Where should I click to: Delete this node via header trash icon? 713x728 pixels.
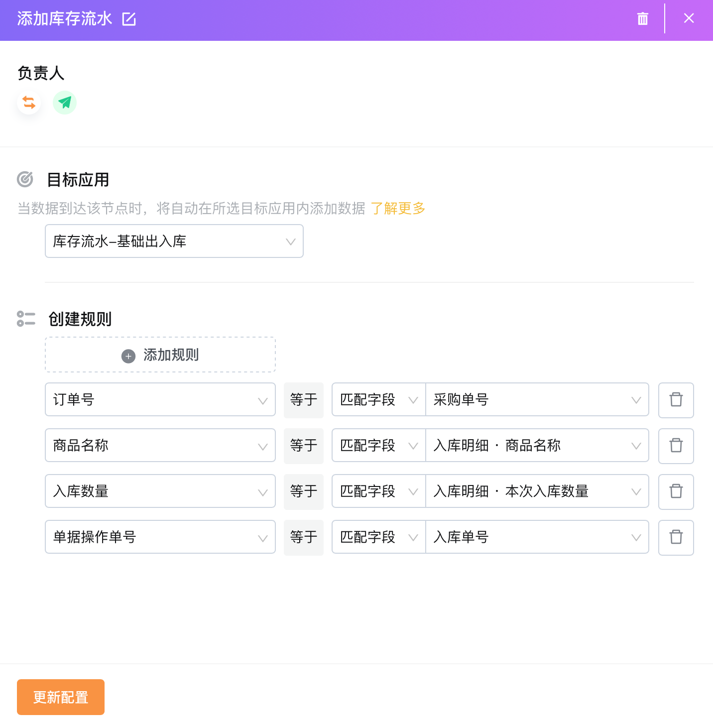[643, 18]
